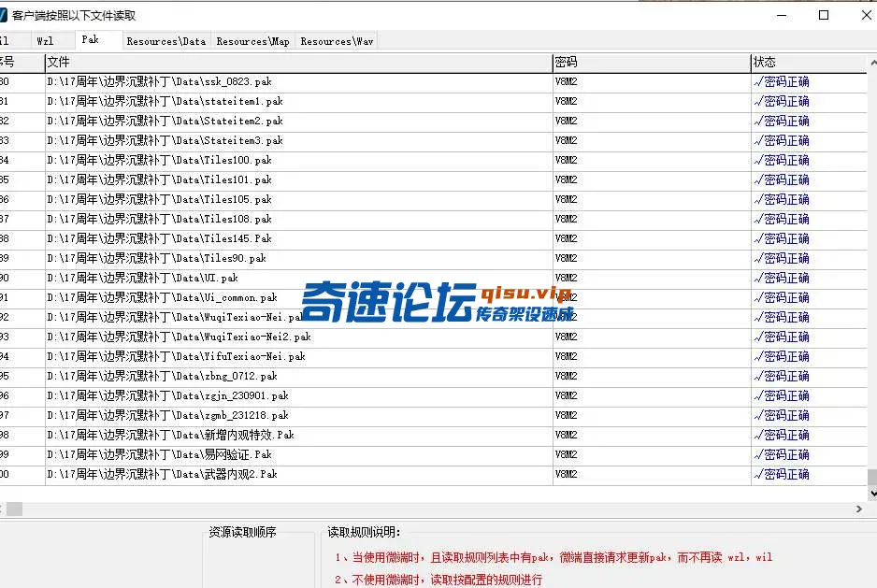The width and height of the screenshot is (877, 588).
Task: Sort by the 文件 column header
Action: tap(298, 63)
